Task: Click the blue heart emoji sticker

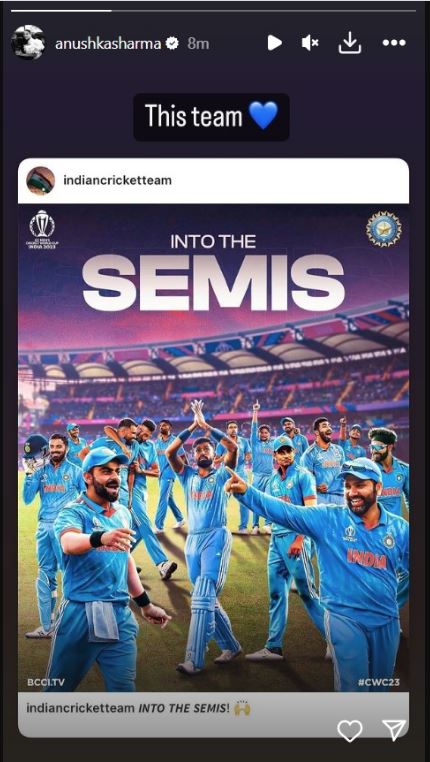Action: (263, 116)
